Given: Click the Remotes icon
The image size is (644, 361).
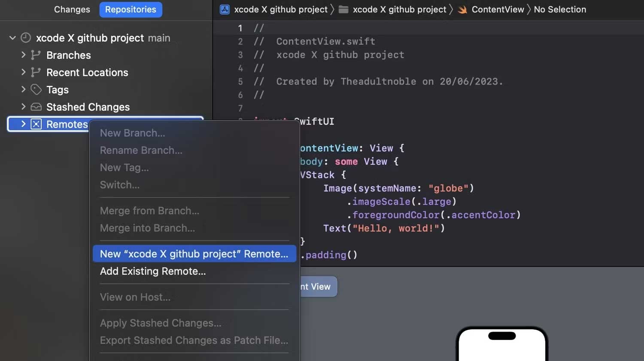Looking at the screenshot, I should click(36, 124).
